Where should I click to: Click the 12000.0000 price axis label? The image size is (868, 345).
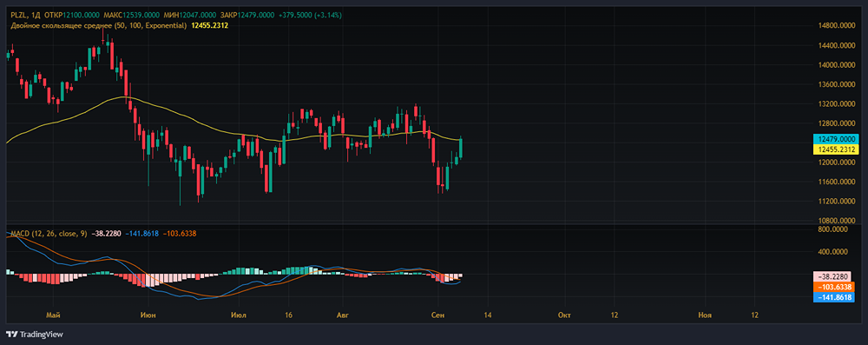(x=838, y=162)
